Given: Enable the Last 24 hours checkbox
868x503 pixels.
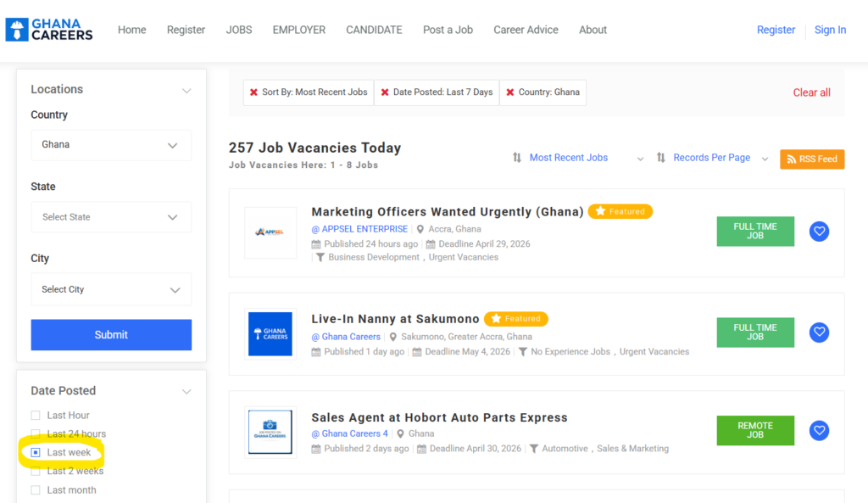Looking at the screenshot, I should 36,434.
